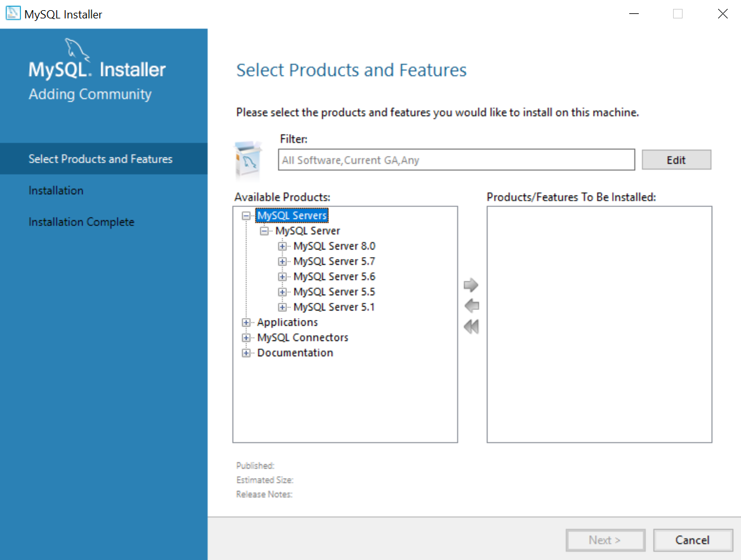Click the Release Notes: label

264,494
